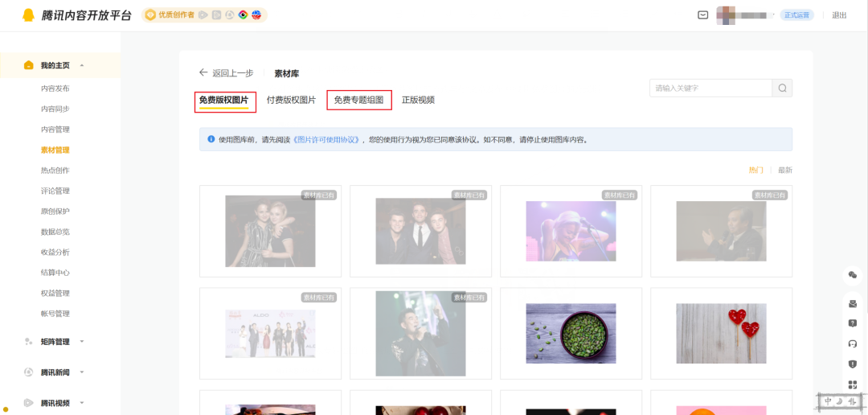The width and height of the screenshot is (868, 415).
Task: Focus the 请输入关键字 search field
Action: (x=710, y=88)
